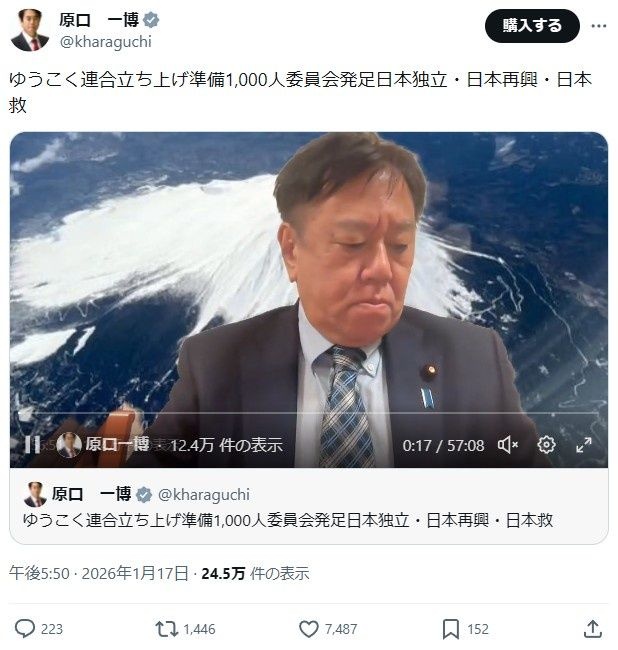This screenshot has width=618, height=650.
Task: Click the video progress bar
Action: pos(309,413)
